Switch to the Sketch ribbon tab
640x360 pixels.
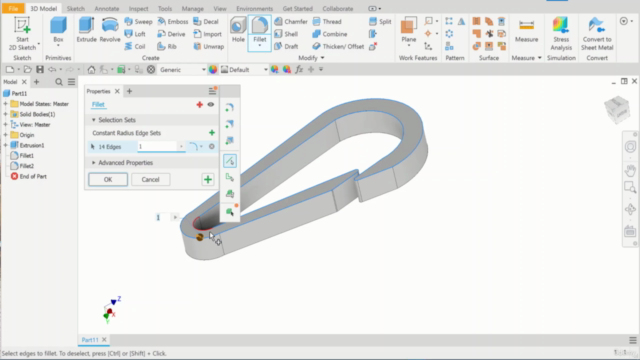point(76,9)
